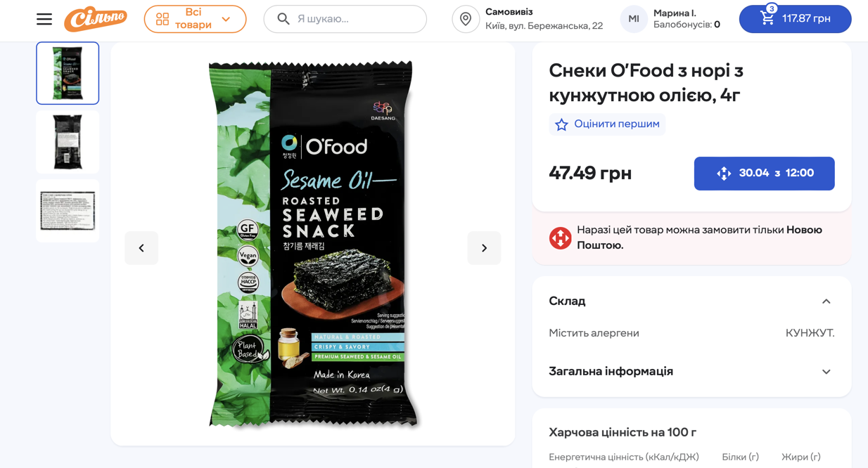This screenshot has height=468, width=868.
Task: Click the location pin icon
Action: pyautogui.click(x=466, y=19)
